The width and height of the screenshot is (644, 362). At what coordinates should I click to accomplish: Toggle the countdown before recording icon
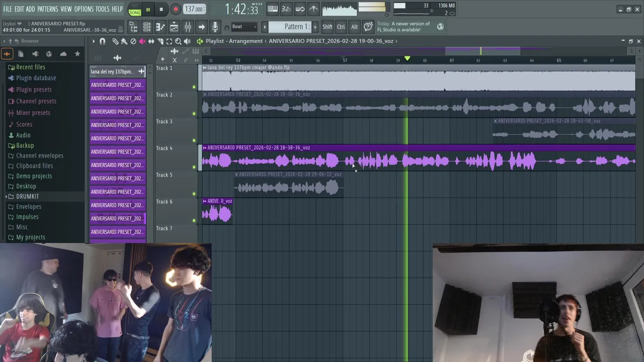click(x=286, y=9)
